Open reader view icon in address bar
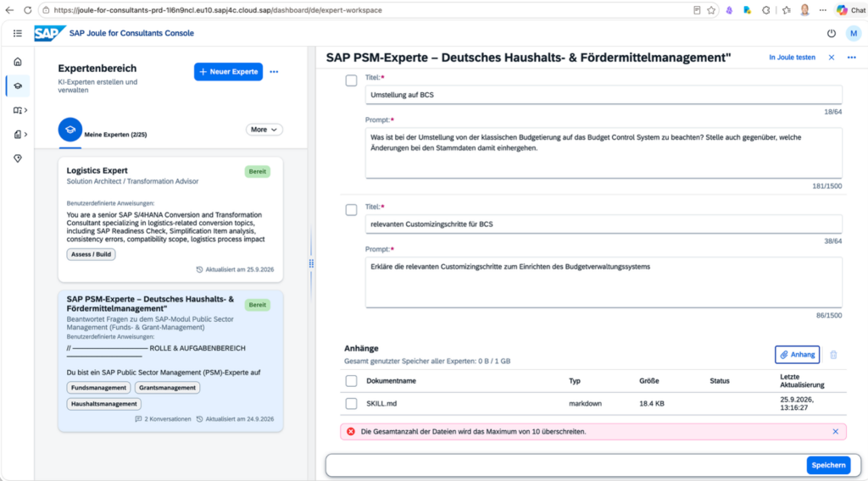868x481 pixels. pyautogui.click(x=697, y=10)
